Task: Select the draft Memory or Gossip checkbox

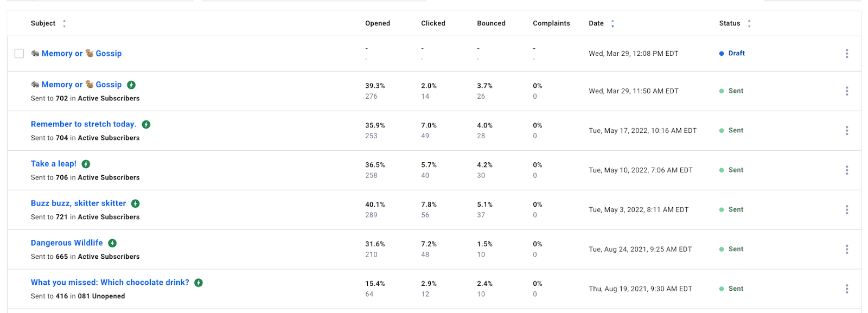Action: point(19,53)
